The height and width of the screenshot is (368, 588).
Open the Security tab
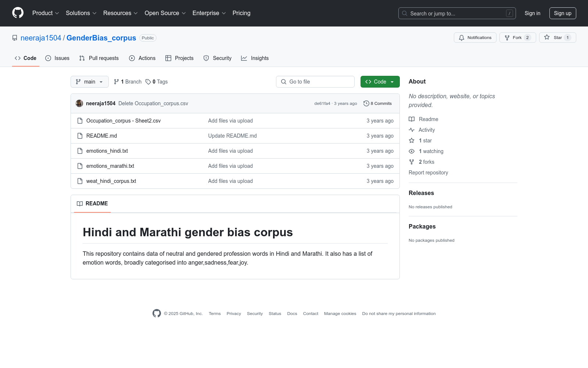tap(218, 58)
